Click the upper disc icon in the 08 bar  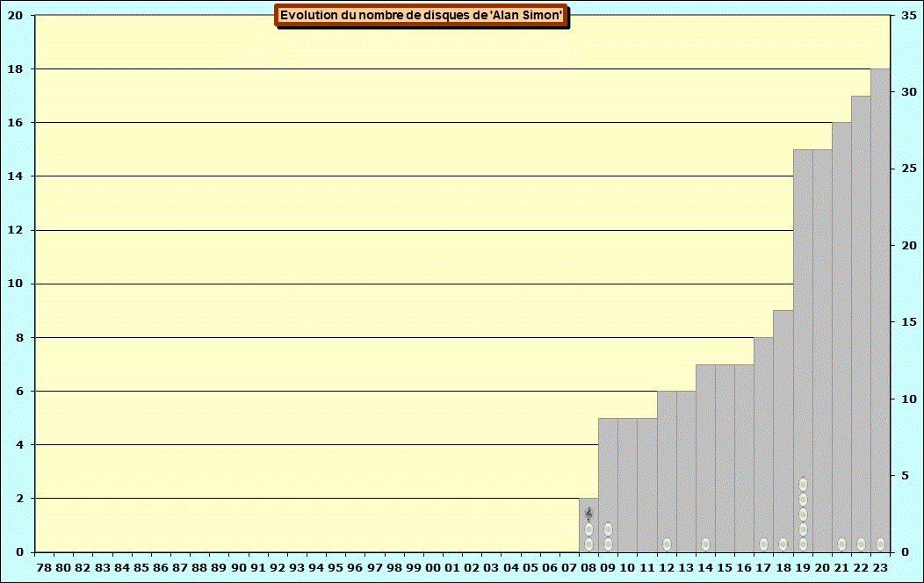click(x=588, y=529)
